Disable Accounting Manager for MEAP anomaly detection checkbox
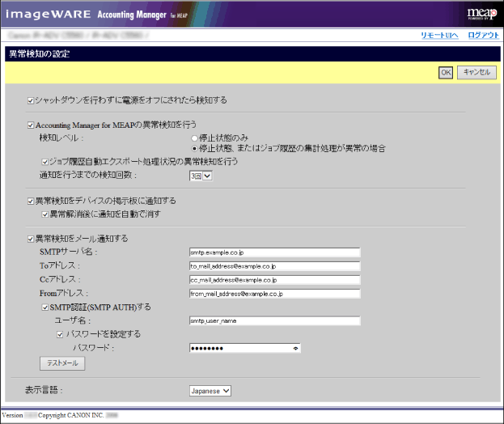The image size is (504, 424). [31, 125]
